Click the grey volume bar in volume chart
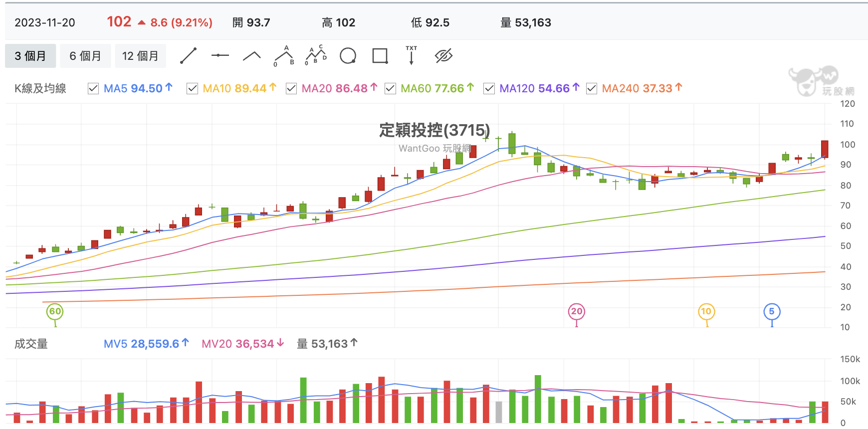868x429 pixels. pyautogui.click(x=498, y=412)
